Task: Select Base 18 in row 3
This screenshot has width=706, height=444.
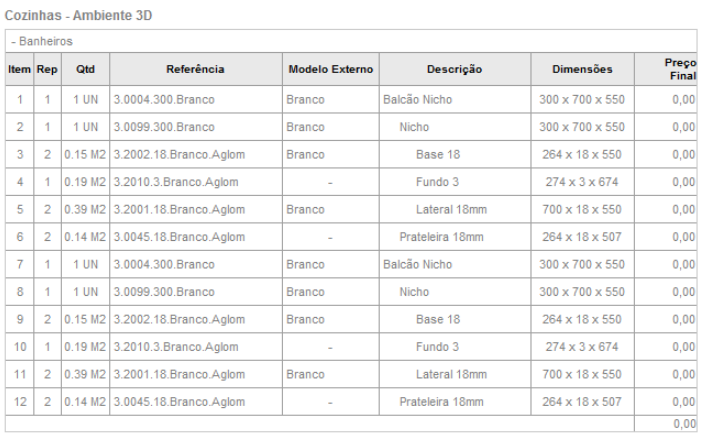Action: coord(438,154)
